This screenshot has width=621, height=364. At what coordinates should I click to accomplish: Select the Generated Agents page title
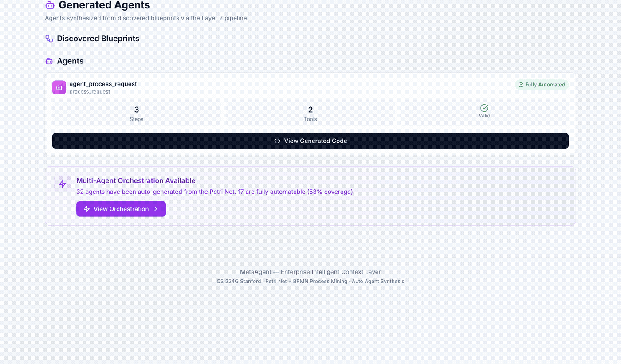coord(104,5)
